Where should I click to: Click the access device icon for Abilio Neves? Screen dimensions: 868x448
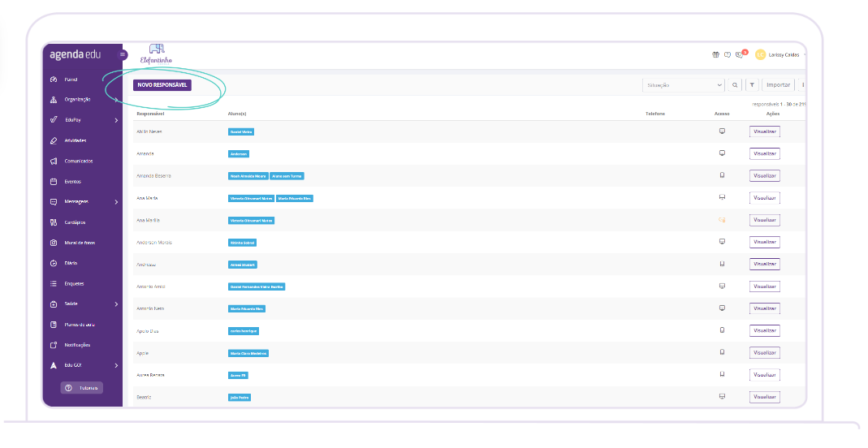point(722,131)
